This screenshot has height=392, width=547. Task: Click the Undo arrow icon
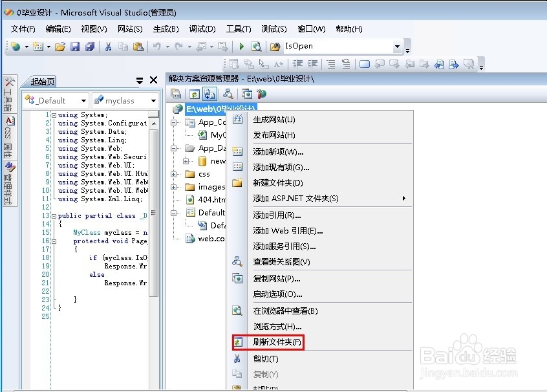click(x=157, y=46)
